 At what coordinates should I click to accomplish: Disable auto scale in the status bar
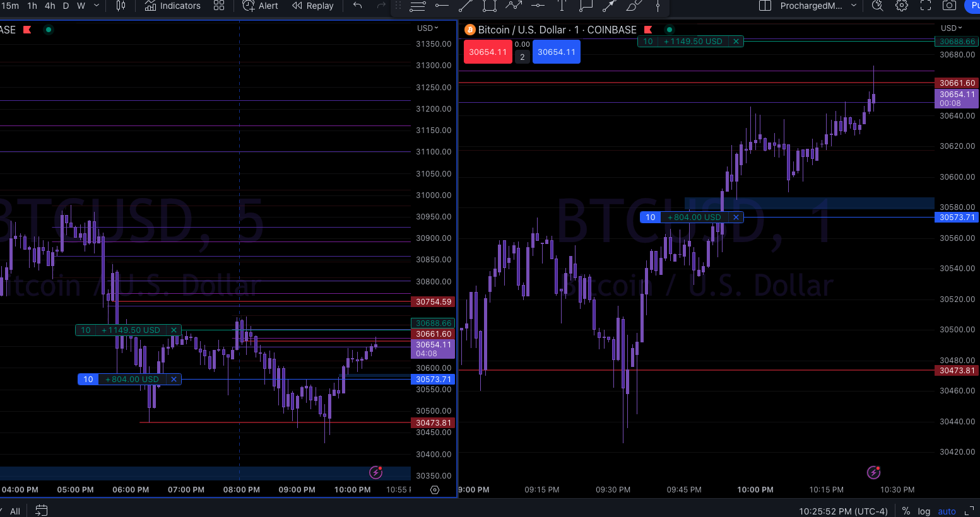click(x=946, y=511)
